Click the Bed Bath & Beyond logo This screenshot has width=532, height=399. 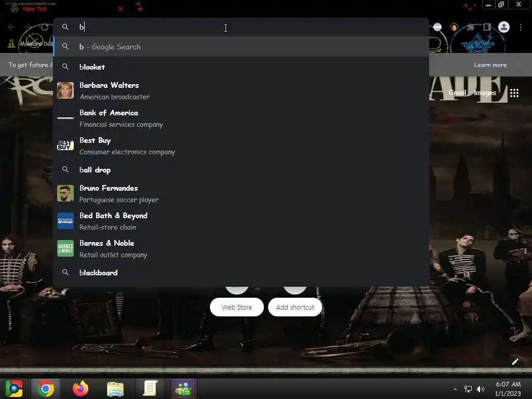tap(65, 221)
